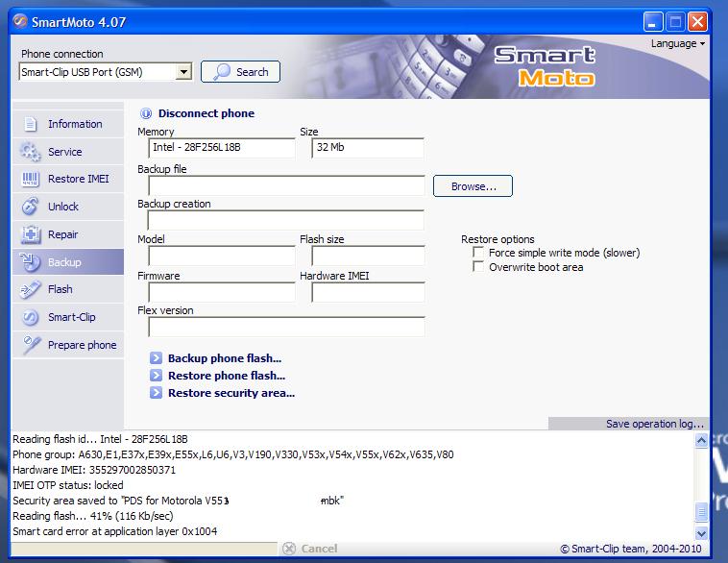Click arrow icon beside Restore security area
Viewport: 728px width, 563px height.
[156, 393]
